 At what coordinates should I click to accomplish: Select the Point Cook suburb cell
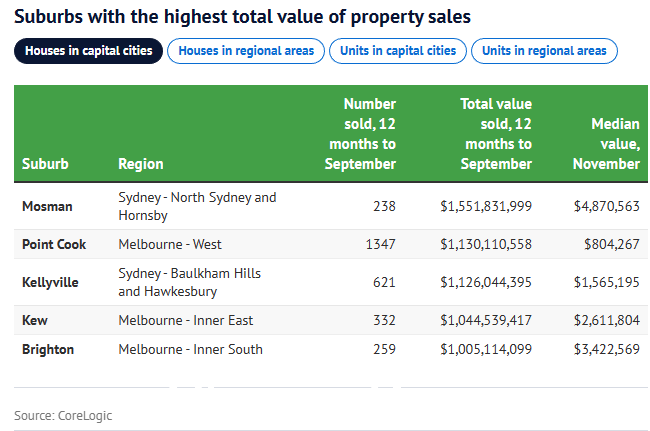pos(54,244)
